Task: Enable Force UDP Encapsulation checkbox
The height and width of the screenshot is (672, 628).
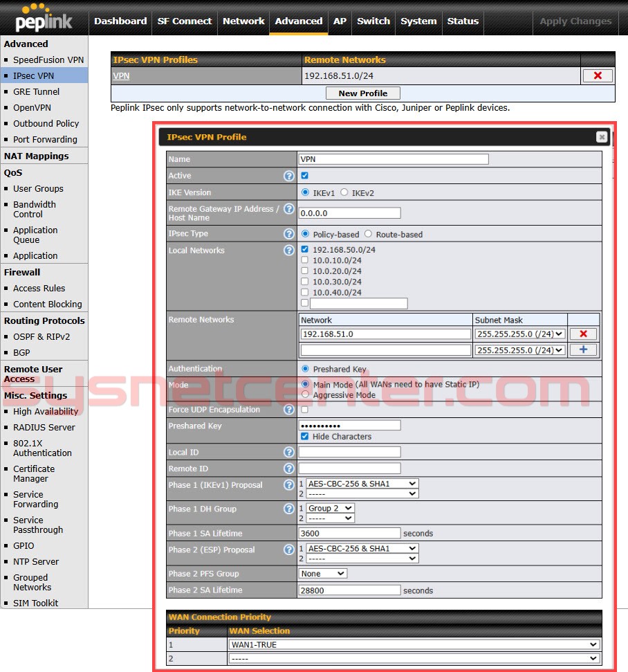Action: tap(304, 410)
